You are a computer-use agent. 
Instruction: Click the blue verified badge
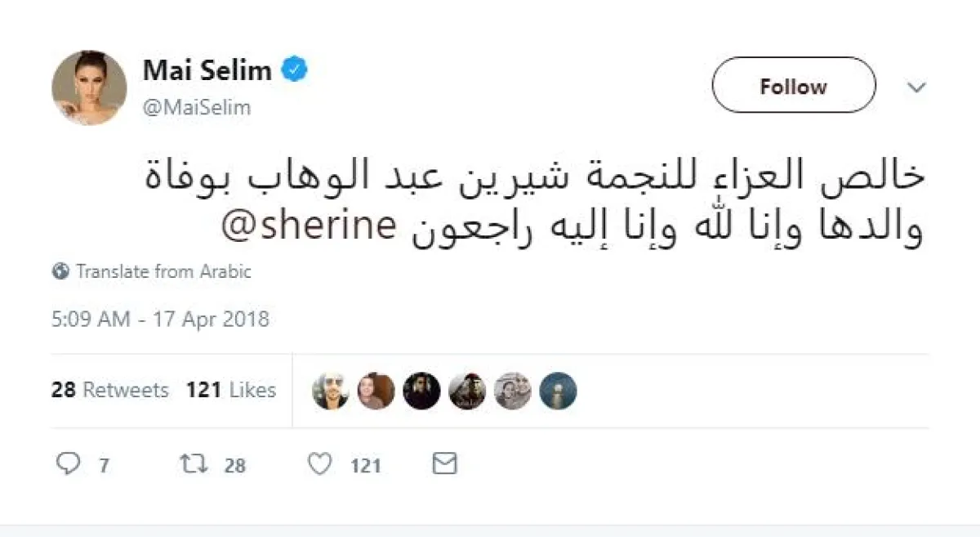coord(294,70)
